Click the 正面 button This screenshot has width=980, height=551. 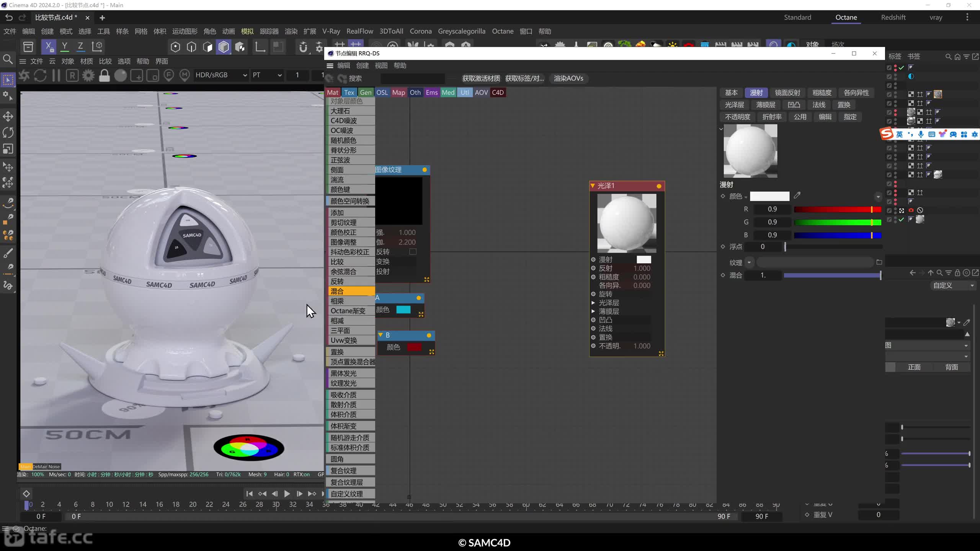(x=914, y=367)
